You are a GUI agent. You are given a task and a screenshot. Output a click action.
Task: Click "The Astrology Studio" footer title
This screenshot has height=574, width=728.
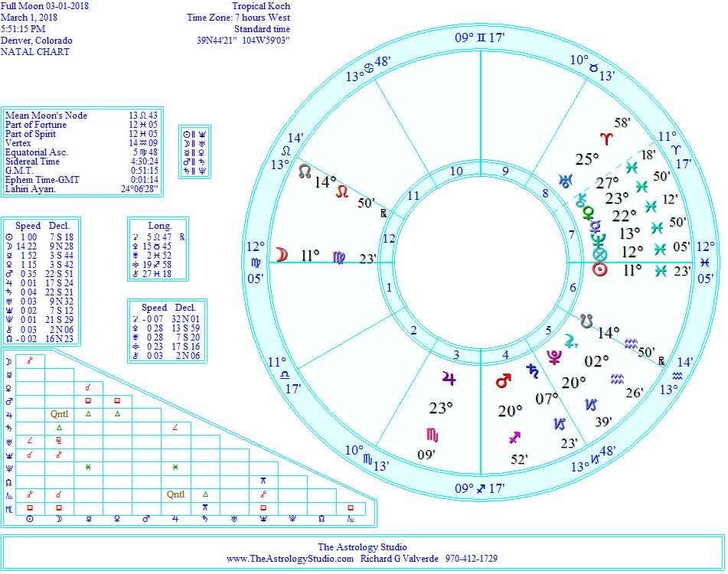tap(363, 546)
